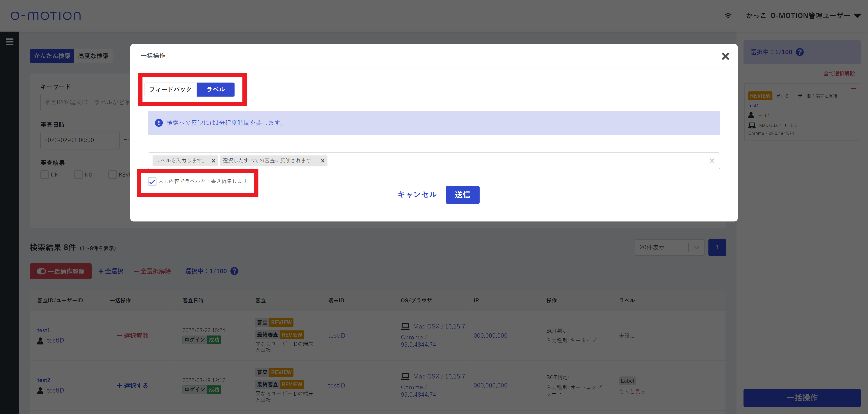
Task: Click the red minus icon on the selected REVIEW card
Action: [x=853, y=89]
